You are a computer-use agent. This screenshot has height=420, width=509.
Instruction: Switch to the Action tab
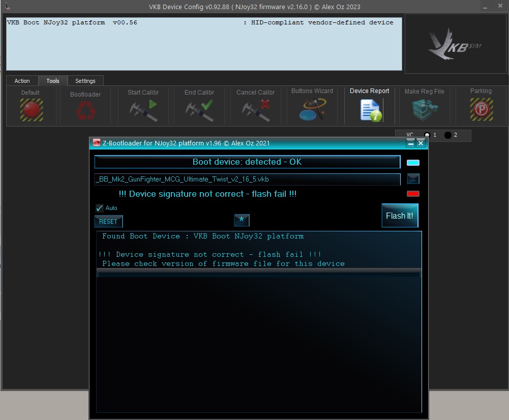pos(22,81)
